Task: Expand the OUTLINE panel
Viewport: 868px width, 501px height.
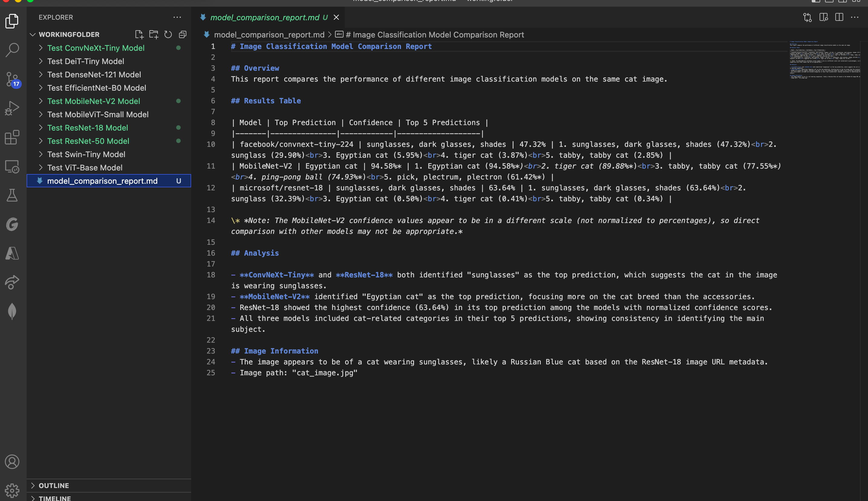Action: click(x=54, y=485)
